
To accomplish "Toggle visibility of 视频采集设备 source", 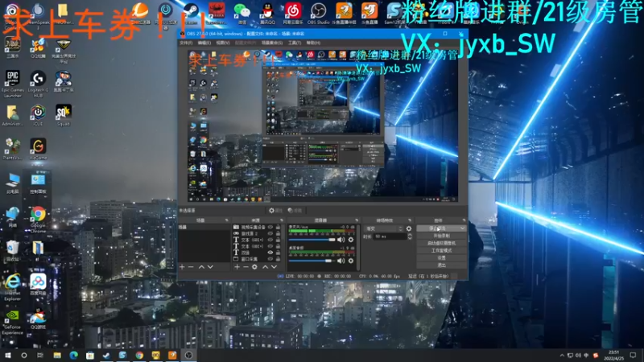I will (270, 227).
